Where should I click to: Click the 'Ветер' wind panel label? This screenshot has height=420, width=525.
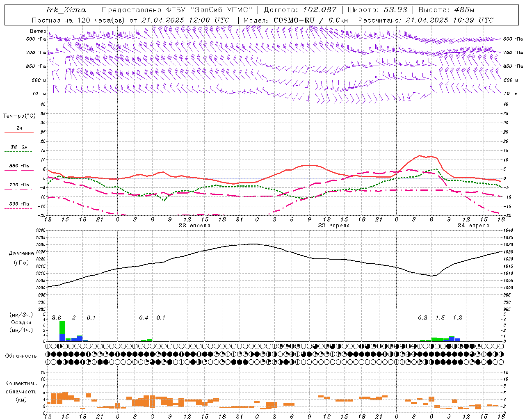tap(38, 31)
